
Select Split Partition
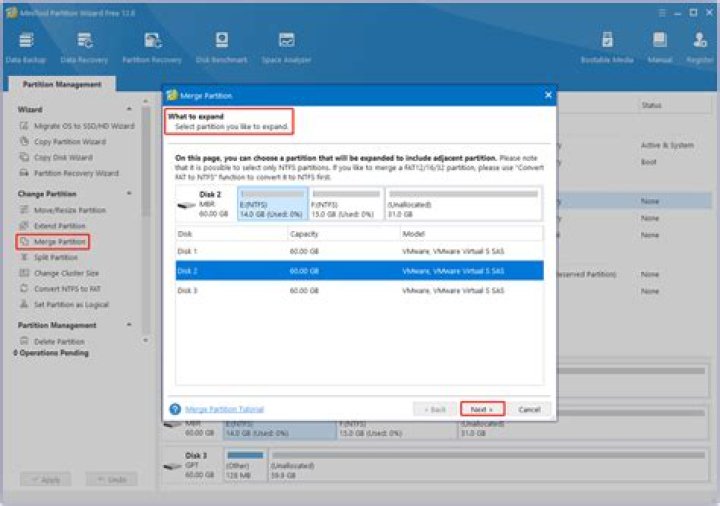[x=56, y=257]
